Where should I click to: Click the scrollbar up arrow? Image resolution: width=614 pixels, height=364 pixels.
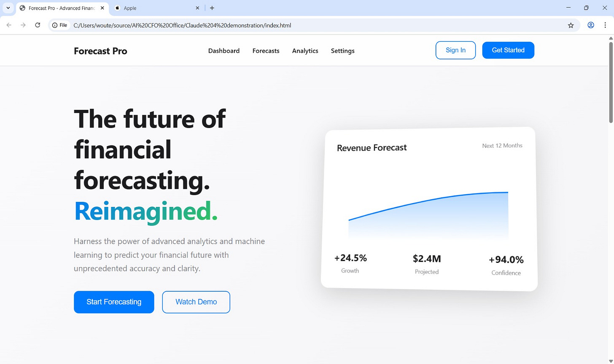click(611, 38)
